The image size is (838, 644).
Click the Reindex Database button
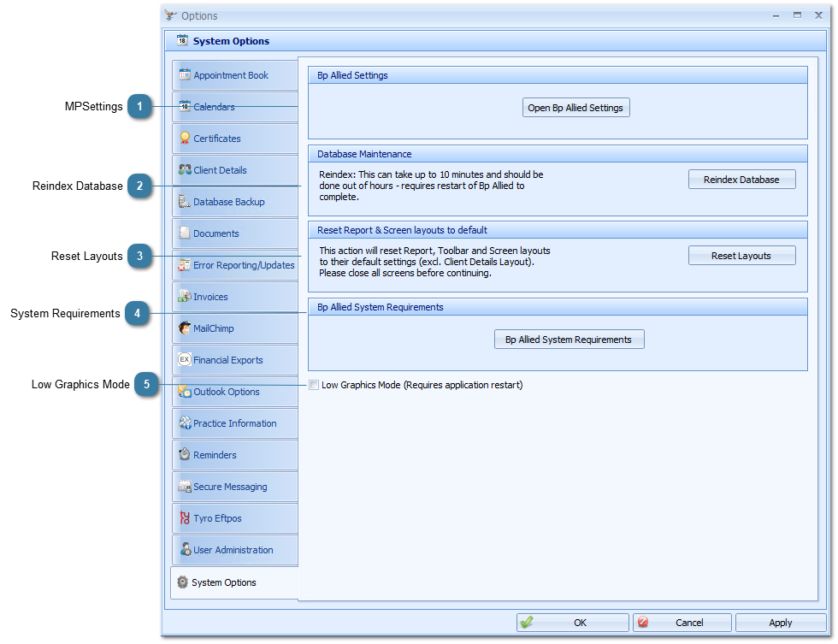pyautogui.click(x=741, y=180)
